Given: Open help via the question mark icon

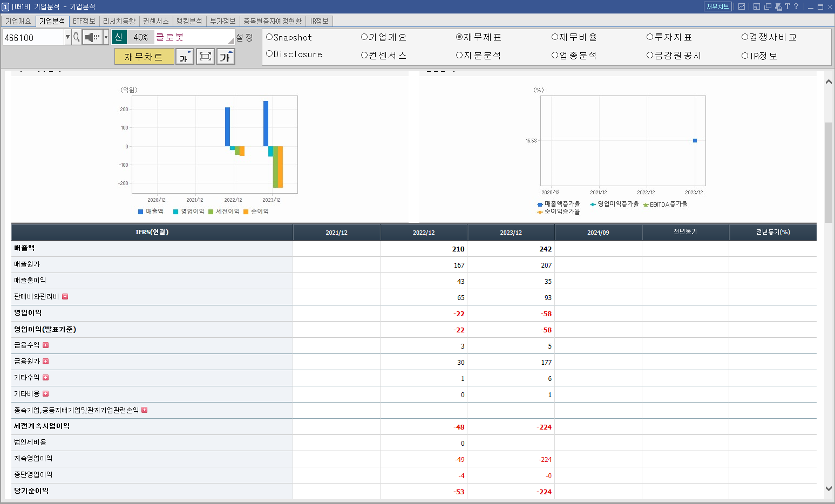Looking at the screenshot, I should (x=798, y=6).
